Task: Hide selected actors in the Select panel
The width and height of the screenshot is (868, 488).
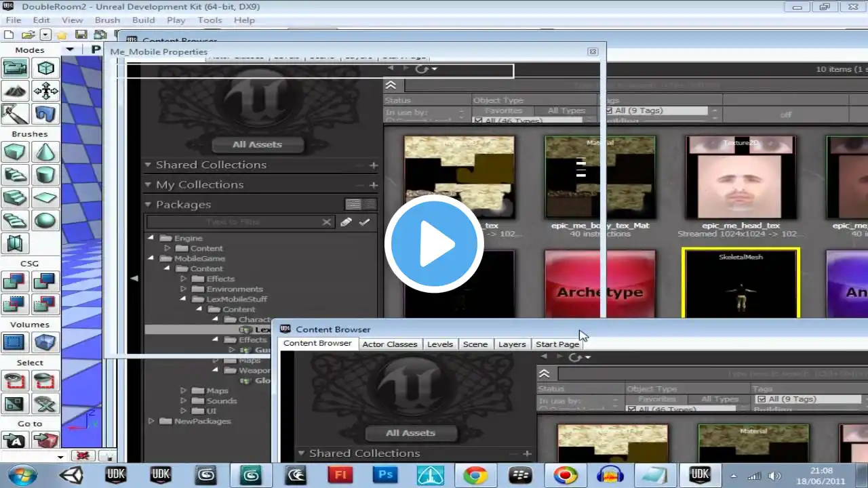Action: tap(45, 382)
